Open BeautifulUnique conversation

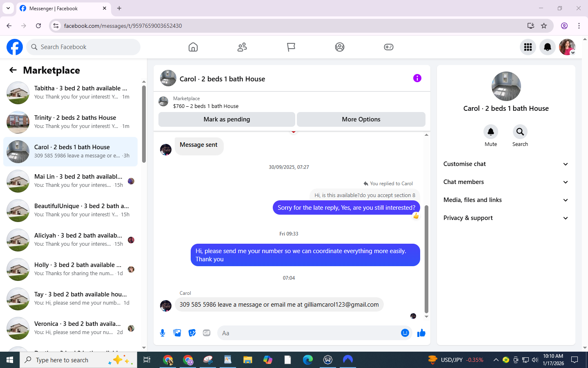[70, 211]
